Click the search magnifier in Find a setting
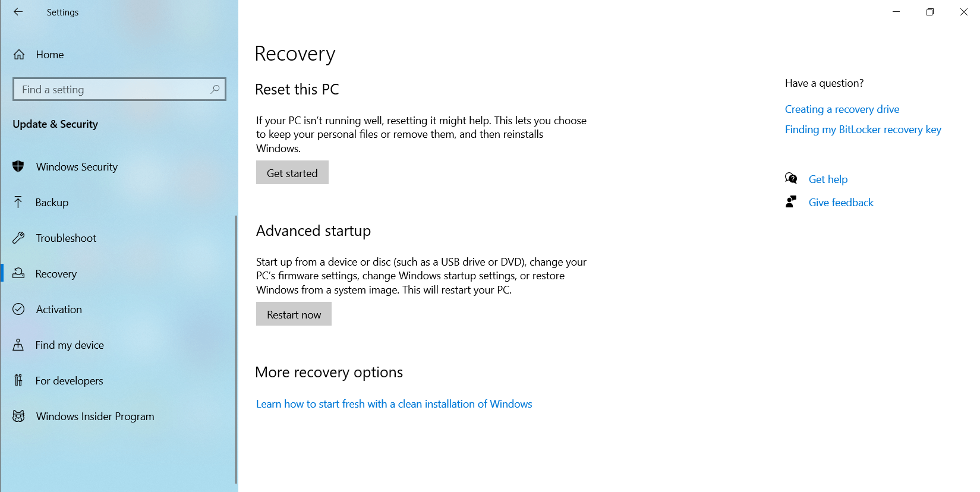Viewport: 980px width, 492px height. pos(215,89)
